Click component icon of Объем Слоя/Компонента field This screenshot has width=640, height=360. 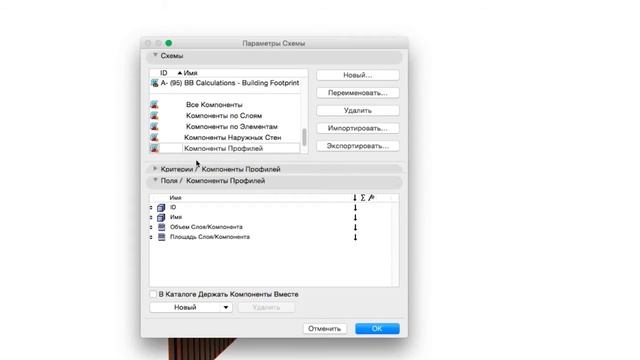coord(162,227)
